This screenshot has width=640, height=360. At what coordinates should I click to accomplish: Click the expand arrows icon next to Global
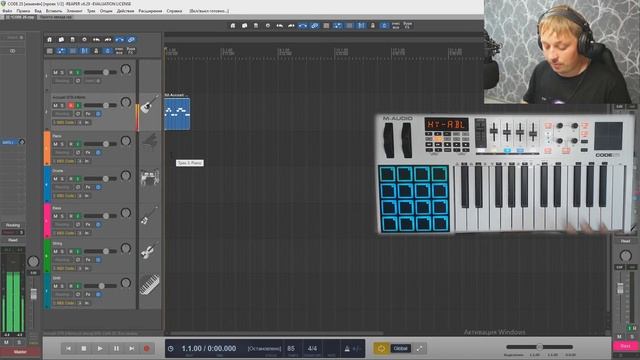click(x=419, y=349)
